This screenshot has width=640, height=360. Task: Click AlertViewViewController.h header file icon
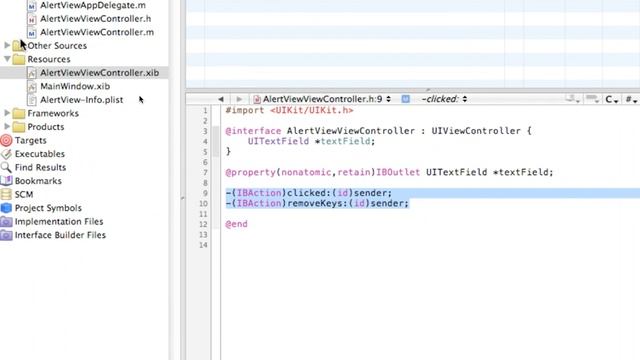pos(32,19)
